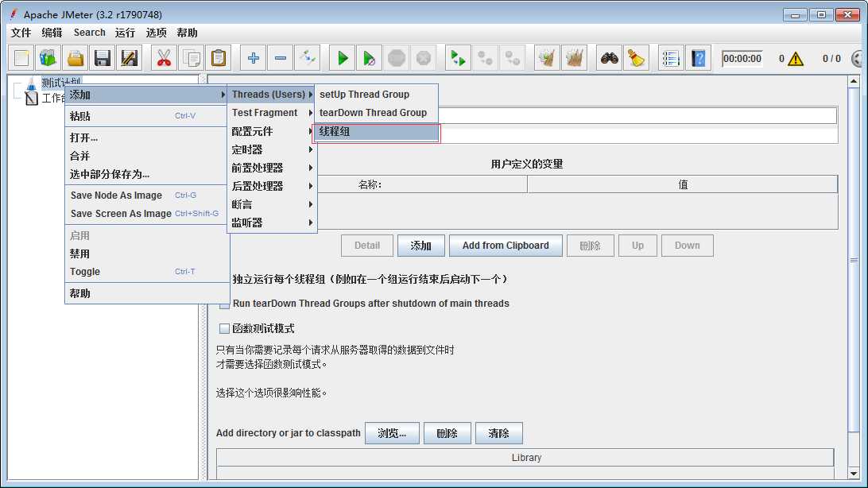Open the Function helper list icon

[x=670, y=58]
